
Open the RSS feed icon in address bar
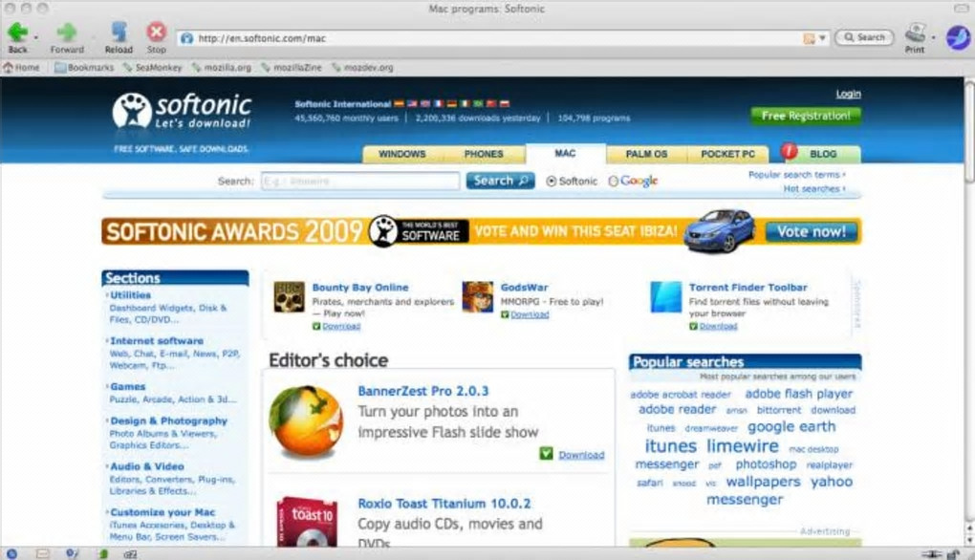pyautogui.click(x=809, y=38)
